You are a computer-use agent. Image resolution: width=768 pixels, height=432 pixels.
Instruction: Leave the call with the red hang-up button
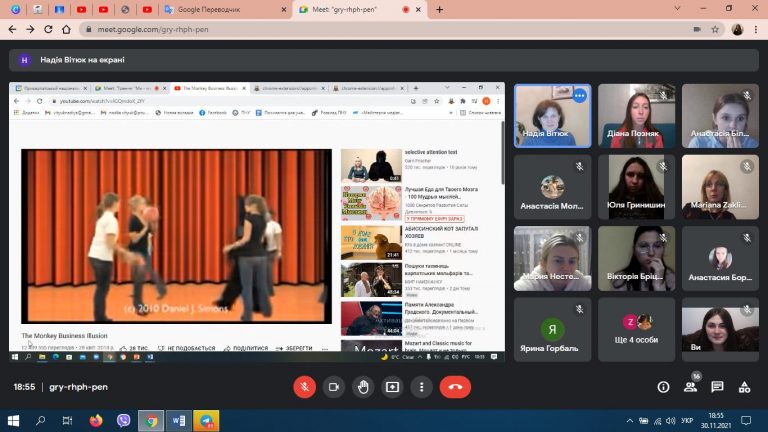pyautogui.click(x=455, y=387)
